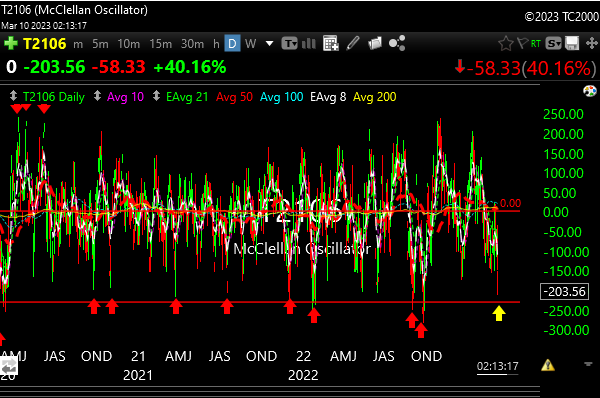Select the m minute timeframe
The width and height of the screenshot is (600, 398).
point(78,44)
